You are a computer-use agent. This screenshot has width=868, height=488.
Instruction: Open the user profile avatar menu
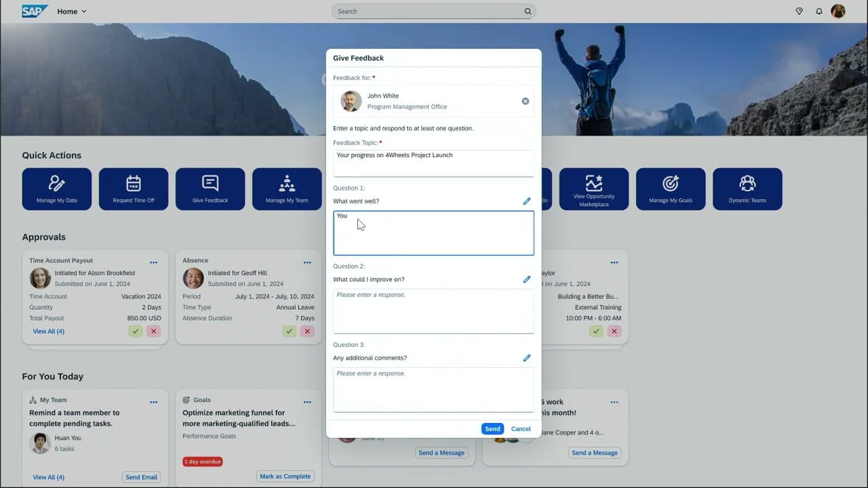[x=838, y=12]
